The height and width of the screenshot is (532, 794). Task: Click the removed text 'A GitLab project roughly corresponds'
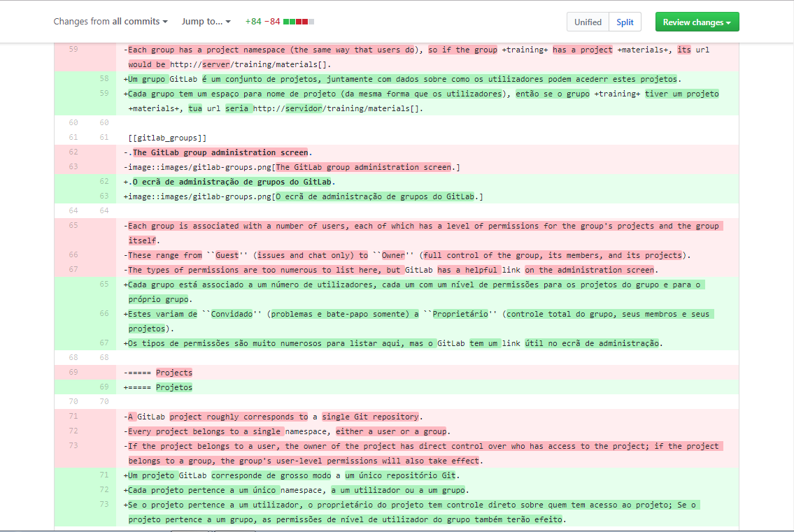pyautogui.click(x=218, y=417)
